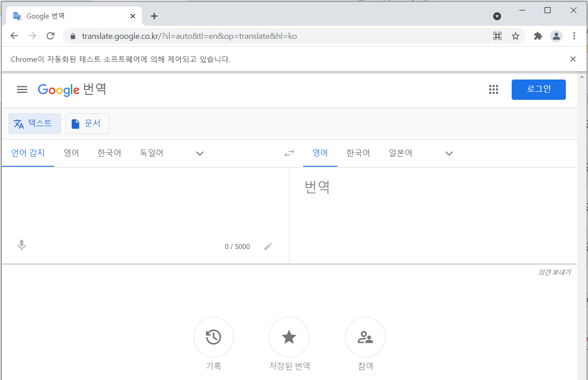Swap source and target languages
The width and height of the screenshot is (588, 380).
289,153
